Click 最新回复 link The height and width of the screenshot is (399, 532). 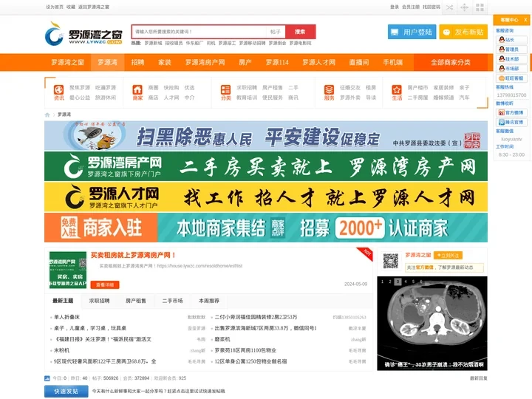478,378
